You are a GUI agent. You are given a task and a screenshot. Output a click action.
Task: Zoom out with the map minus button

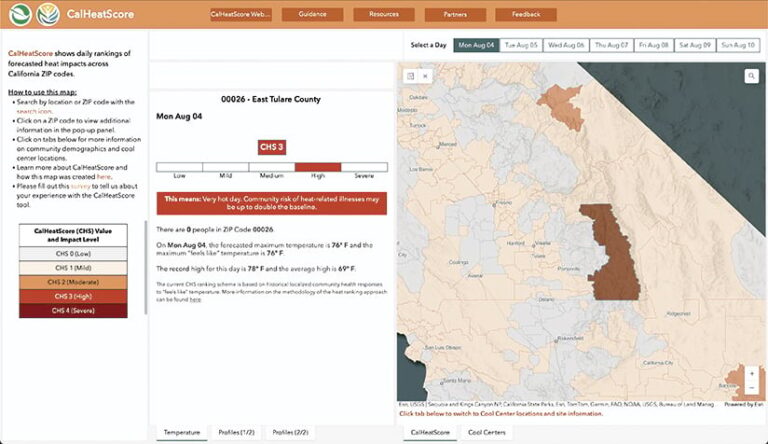pos(752,388)
